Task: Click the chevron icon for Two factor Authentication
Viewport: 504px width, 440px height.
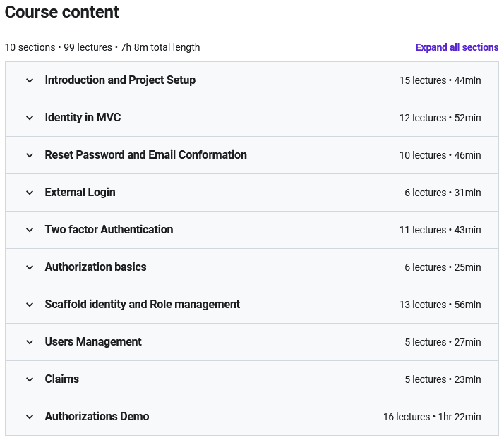Action: pyautogui.click(x=30, y=230)
